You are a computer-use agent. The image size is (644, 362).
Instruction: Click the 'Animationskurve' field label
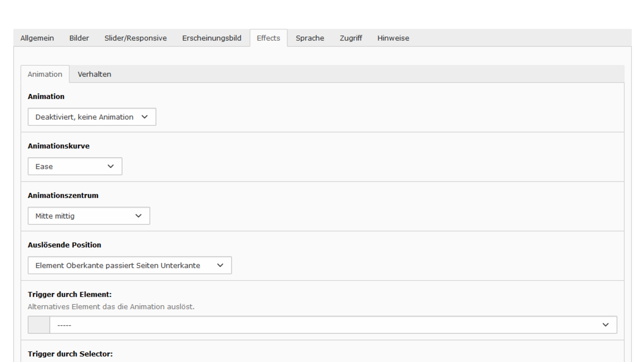(x=59, y=146)
